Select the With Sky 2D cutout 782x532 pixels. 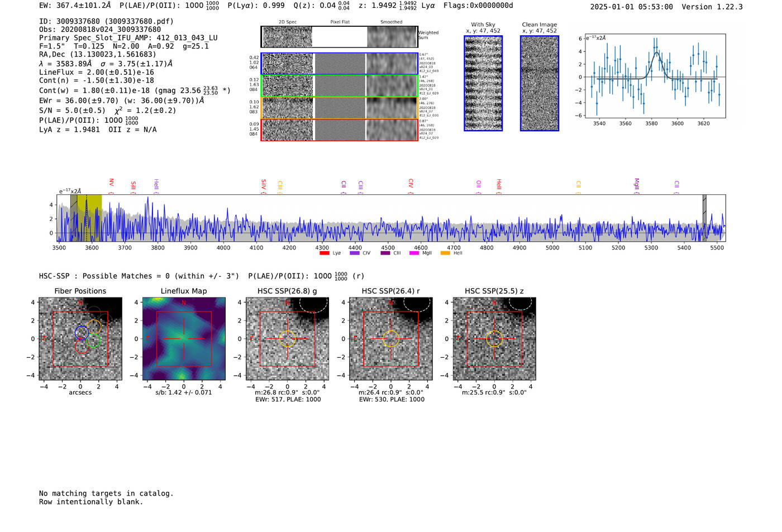pos(483,83)
